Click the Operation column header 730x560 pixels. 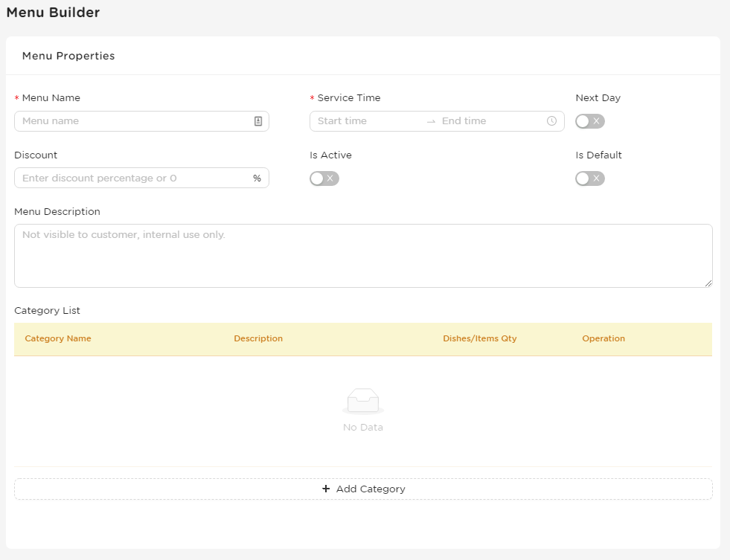(603, 338)
